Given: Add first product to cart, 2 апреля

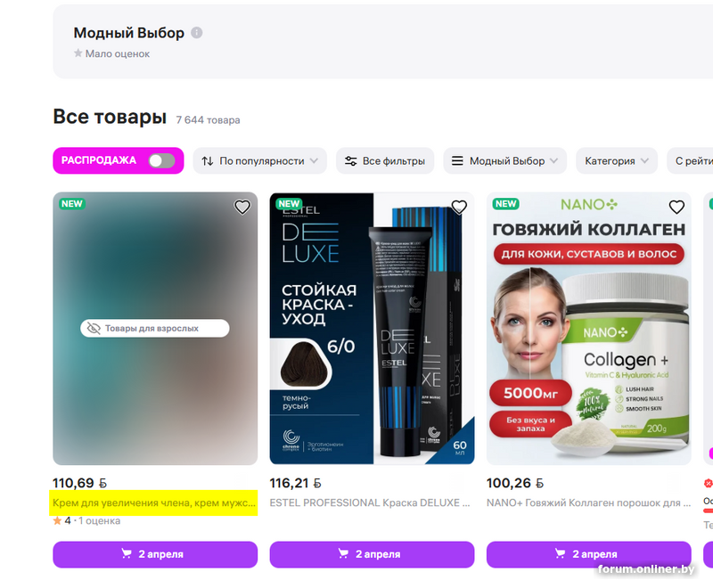Looking at the screenshot, I should [x=155, y=554].
